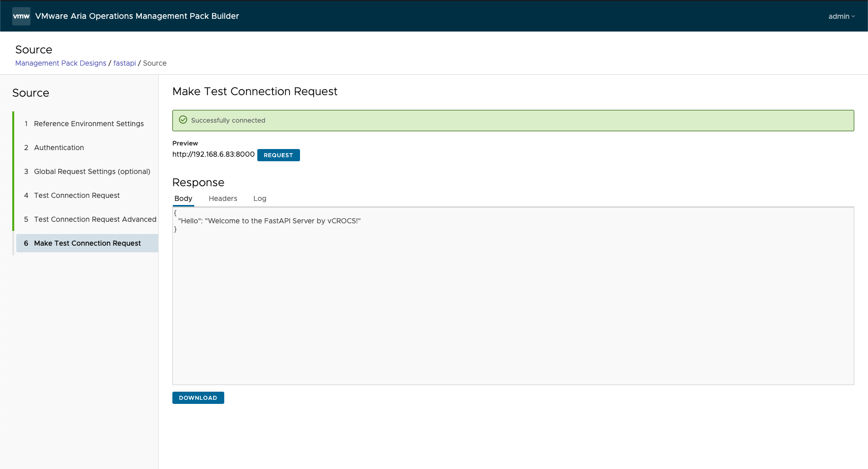Select the Authentication step
The width and height of the screenshot is (868, 469).
tap(59, 148)
